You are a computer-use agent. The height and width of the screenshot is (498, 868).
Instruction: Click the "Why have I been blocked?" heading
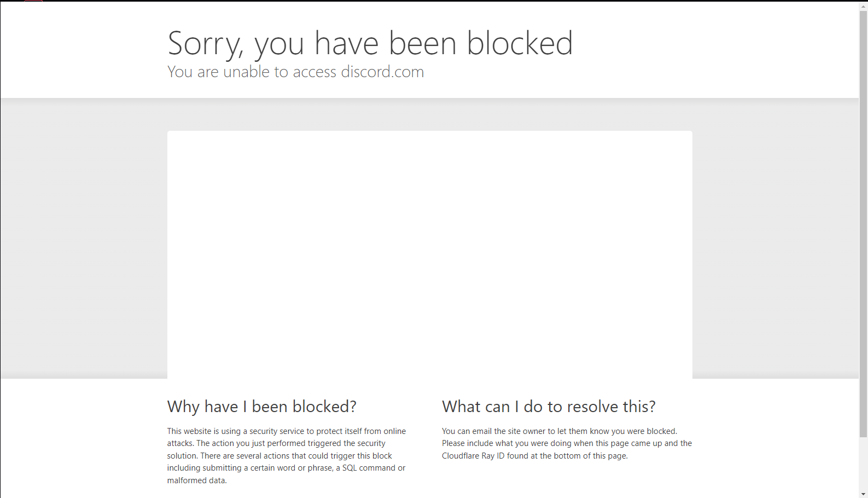262,407
